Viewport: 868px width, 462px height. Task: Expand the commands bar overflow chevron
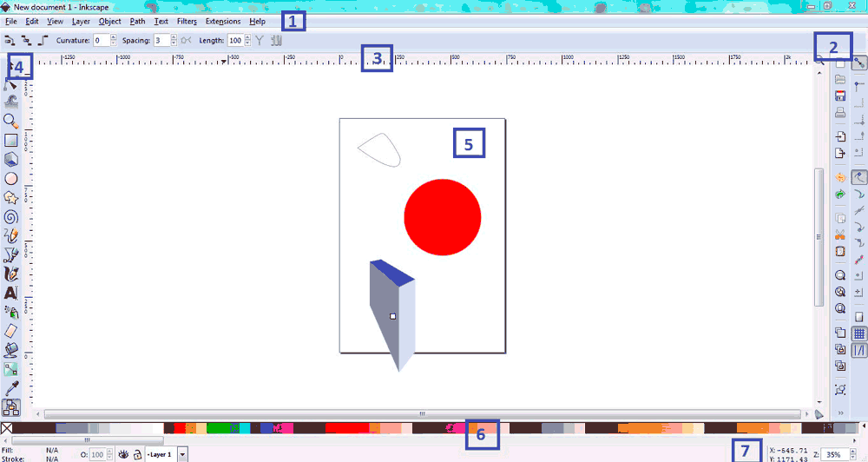840,412
